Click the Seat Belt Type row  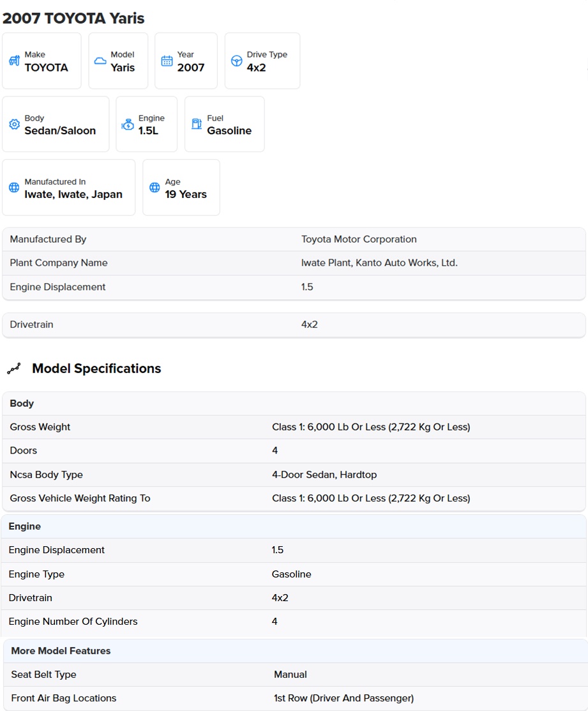pyautogui.click(x=296, y=675)
